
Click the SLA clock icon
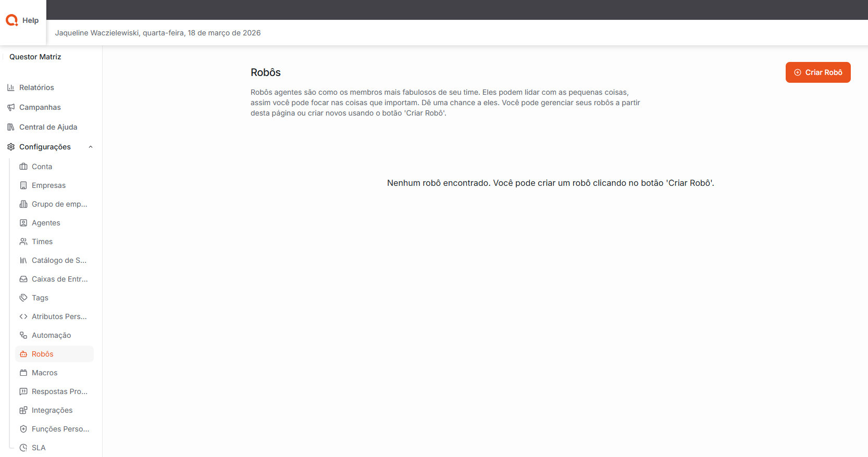point(23,448)
